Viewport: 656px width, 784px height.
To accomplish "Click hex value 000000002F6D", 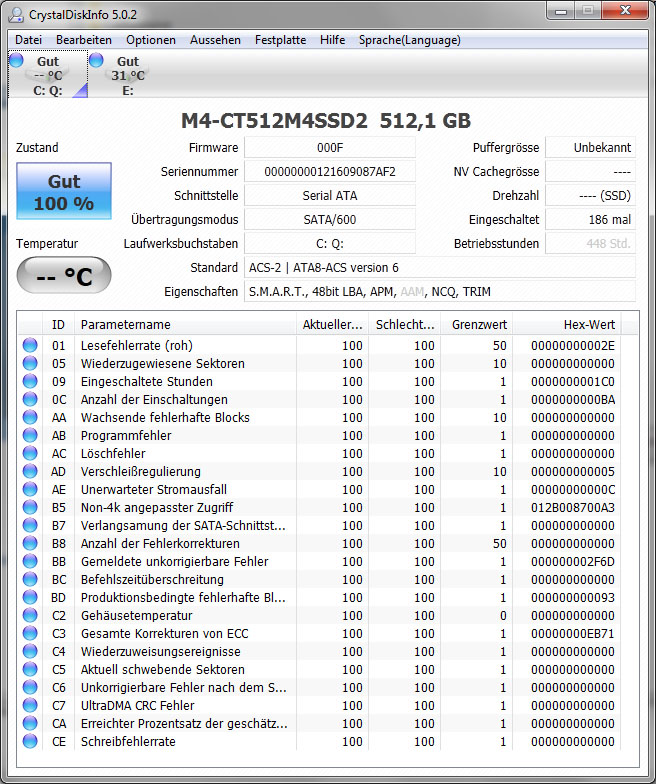I will (x=572, y=562).
